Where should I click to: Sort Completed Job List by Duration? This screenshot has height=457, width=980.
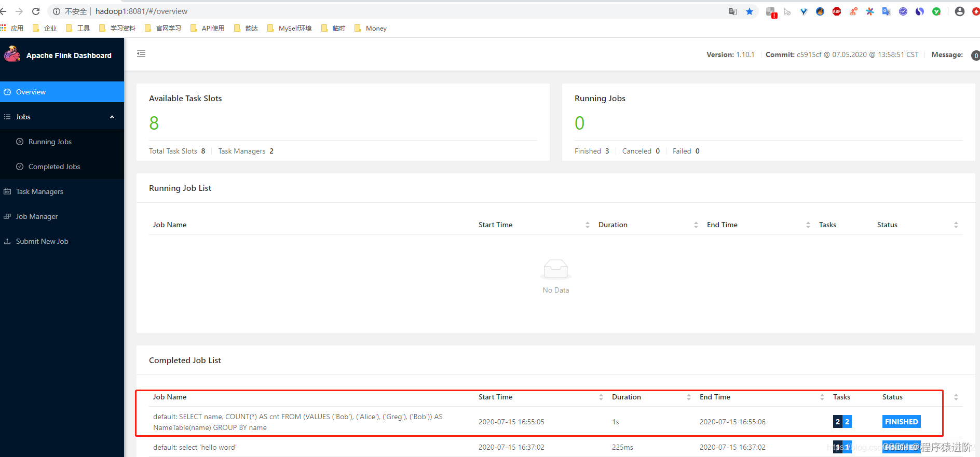[688, 397]
